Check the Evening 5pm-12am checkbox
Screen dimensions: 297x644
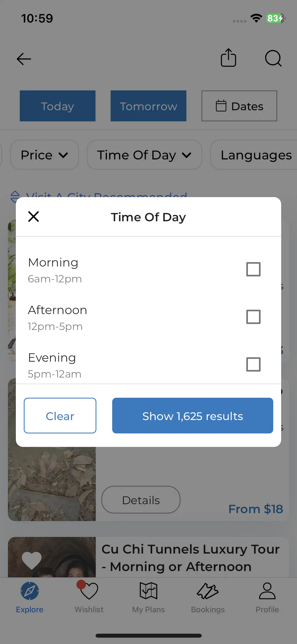(x=253, y=364)
